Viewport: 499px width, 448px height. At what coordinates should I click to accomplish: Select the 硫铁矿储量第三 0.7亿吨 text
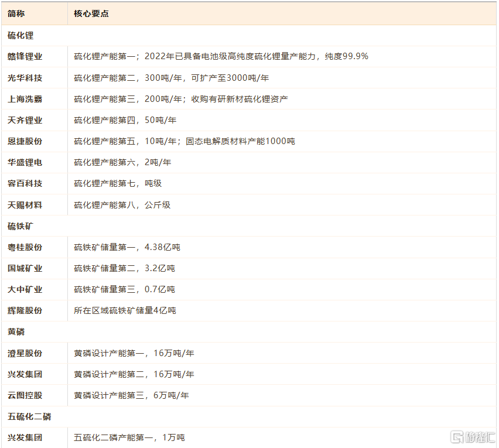[124, 289]
